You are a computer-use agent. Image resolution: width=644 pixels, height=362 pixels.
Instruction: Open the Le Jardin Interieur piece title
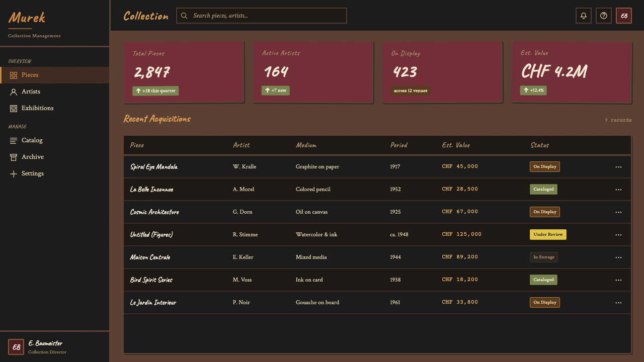pyautogui.click(x=153, y=303)
